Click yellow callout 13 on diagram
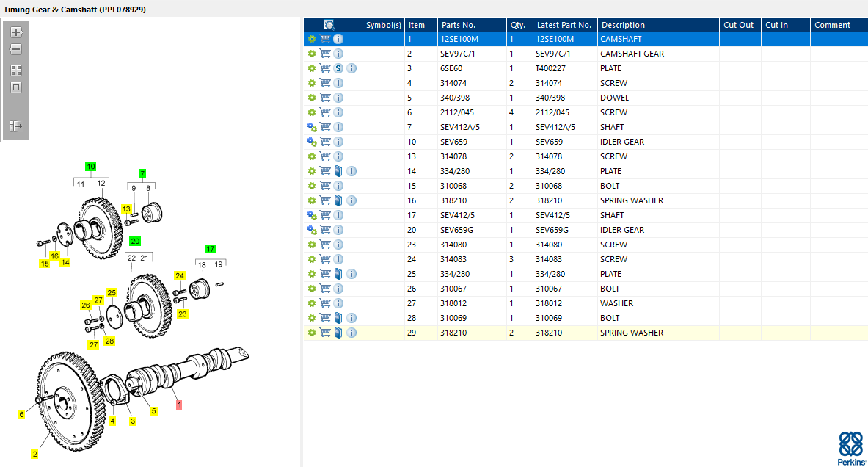868x467 pixels. 127,209
